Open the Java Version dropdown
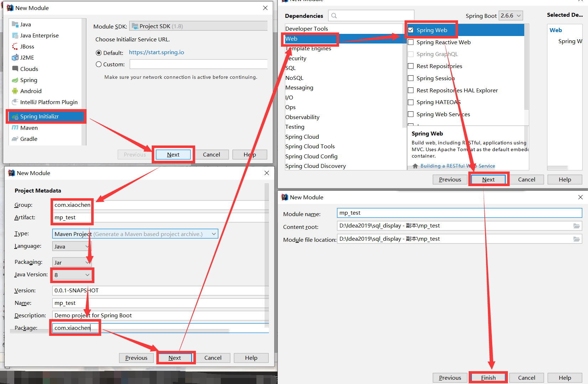 (x=72, y=275)
